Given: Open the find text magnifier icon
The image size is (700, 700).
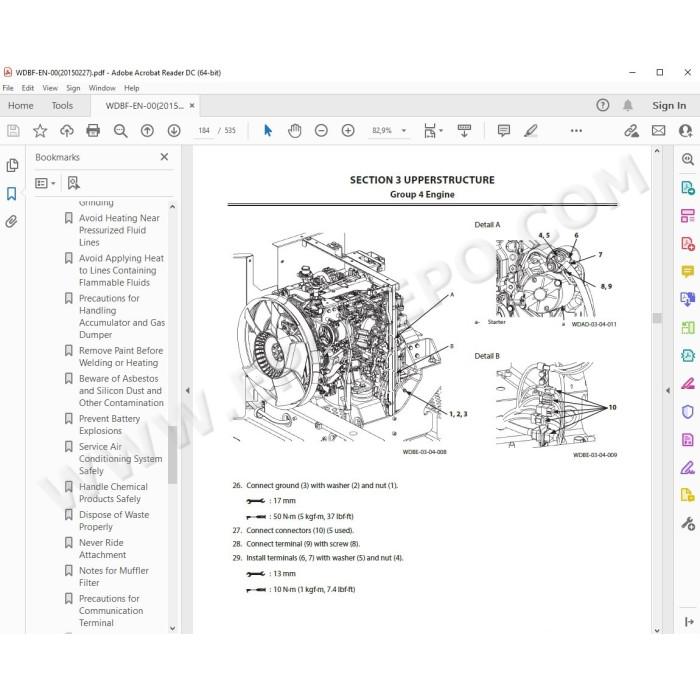Looking at the screenshot, I should pyautogui.click(x=120, y=130).
